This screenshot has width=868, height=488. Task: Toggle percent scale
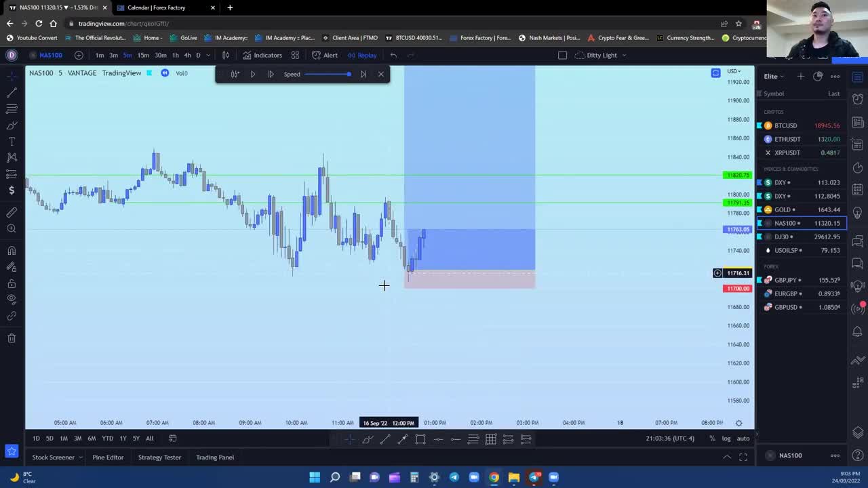[x=712, y=439]
